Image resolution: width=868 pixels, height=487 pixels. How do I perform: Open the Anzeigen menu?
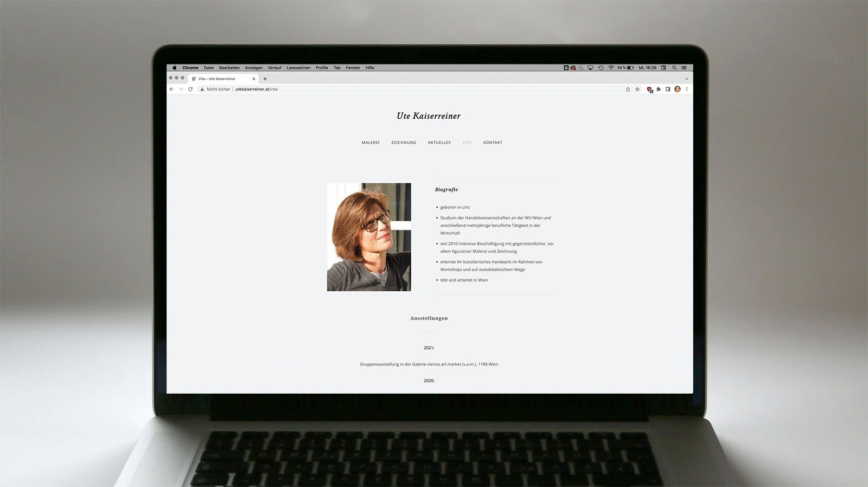click(254, 68)
